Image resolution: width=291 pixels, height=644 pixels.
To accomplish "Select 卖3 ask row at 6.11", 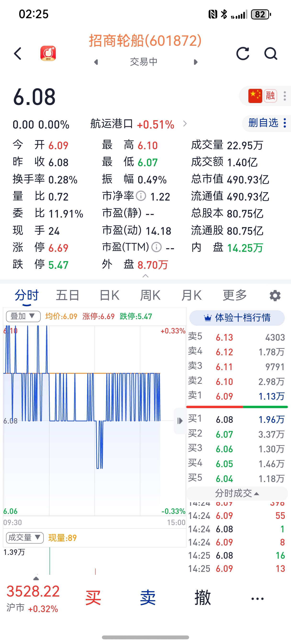I will coord(236,367).
